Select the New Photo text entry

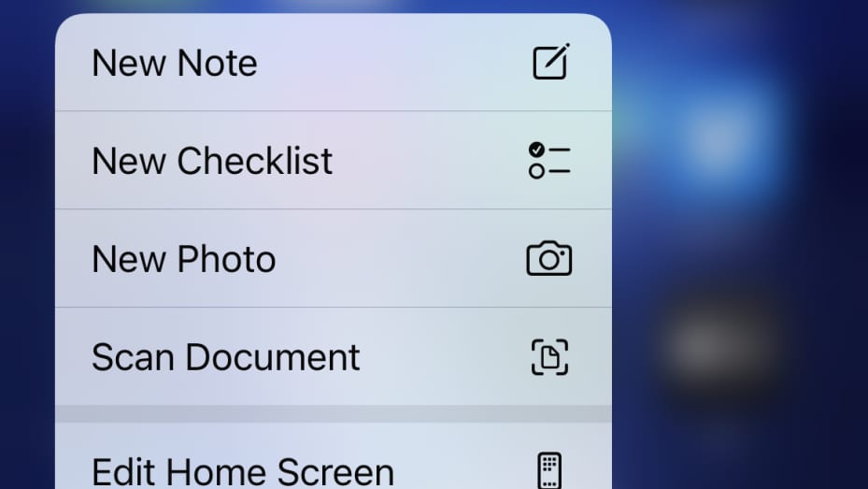tap(184, 259)
